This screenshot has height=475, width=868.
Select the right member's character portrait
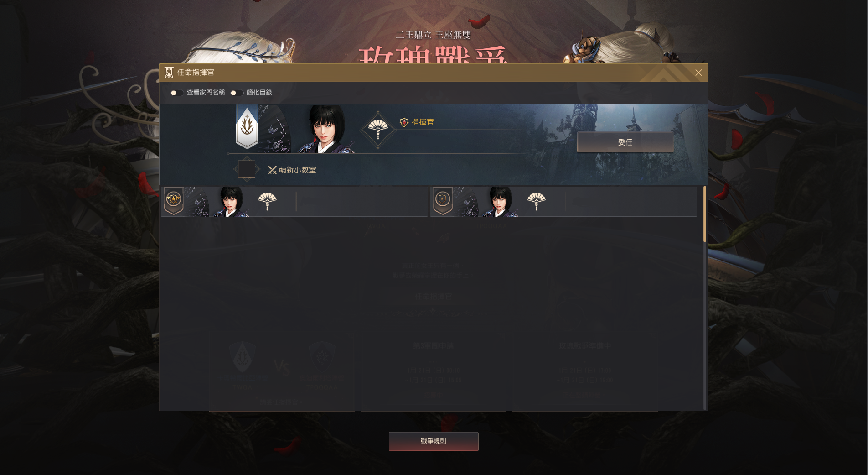(x=500, y=202)
